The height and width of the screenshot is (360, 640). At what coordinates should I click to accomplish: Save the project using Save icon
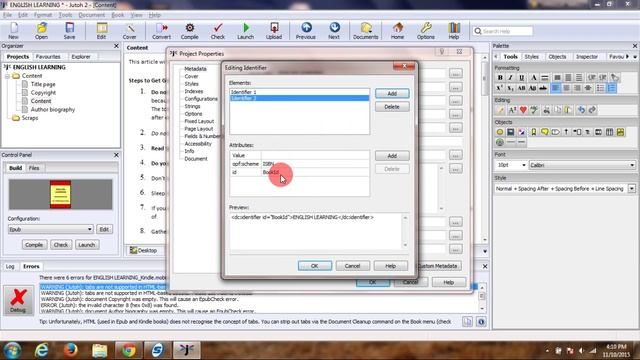69,31
